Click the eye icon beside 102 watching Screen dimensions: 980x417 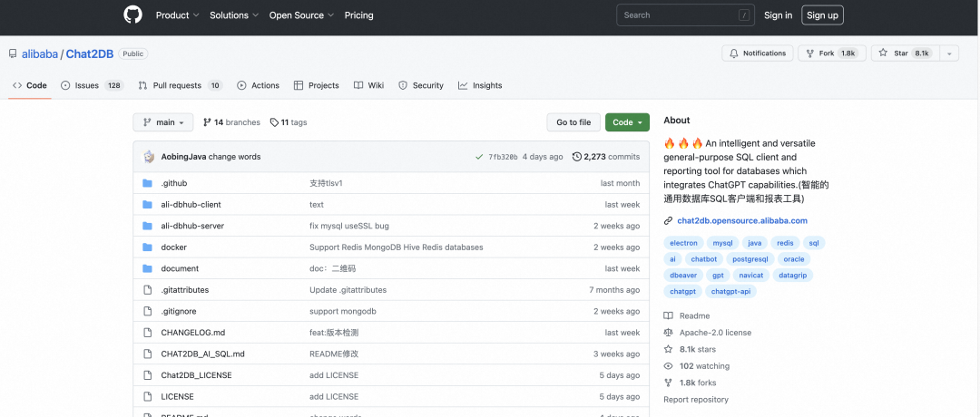click(669, 366)
